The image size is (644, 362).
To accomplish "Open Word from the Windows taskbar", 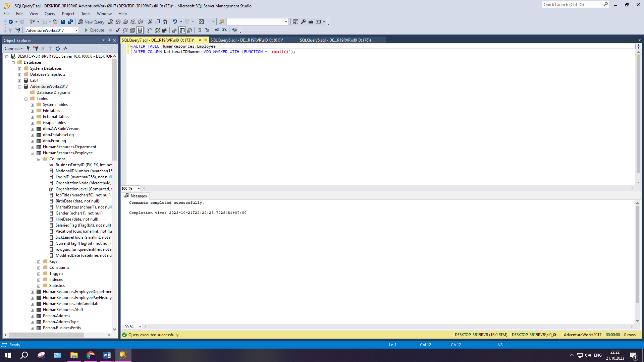I will tap(107, 355).
